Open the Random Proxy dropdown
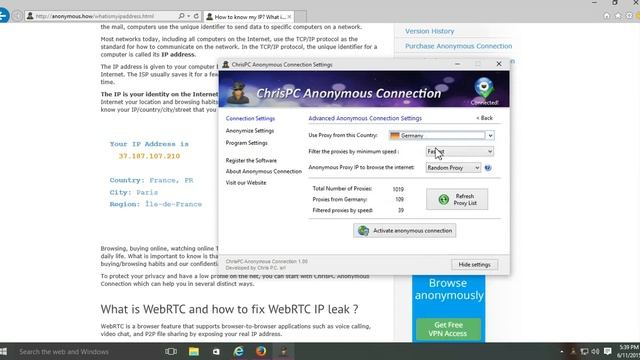Viewport: 640px width, 360px height. coord(453,168)
